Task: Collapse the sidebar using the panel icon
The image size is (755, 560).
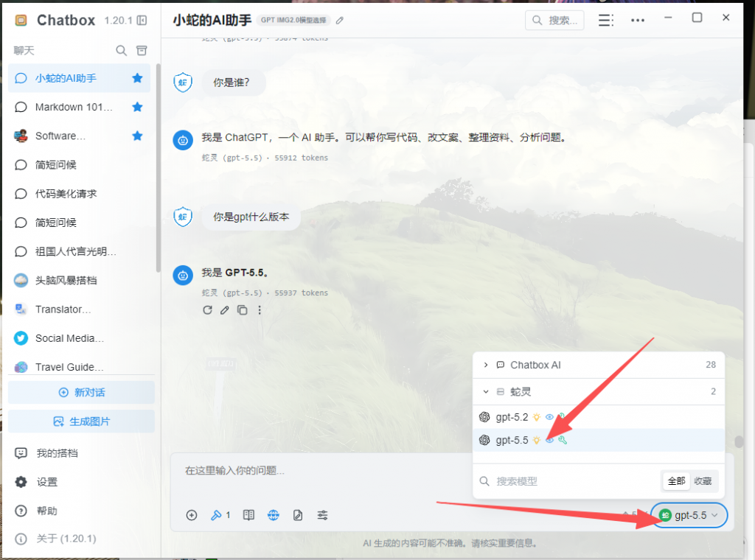Action: click(x=142, y=21)
